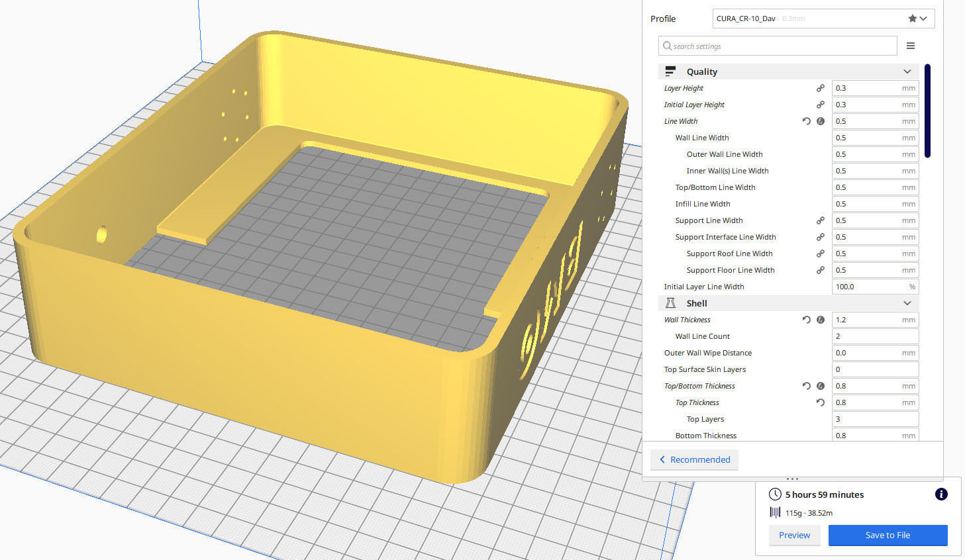Click the Wall Line Count value field
Image resolution: width=965 pixels, height=560 pixels.
875,336
